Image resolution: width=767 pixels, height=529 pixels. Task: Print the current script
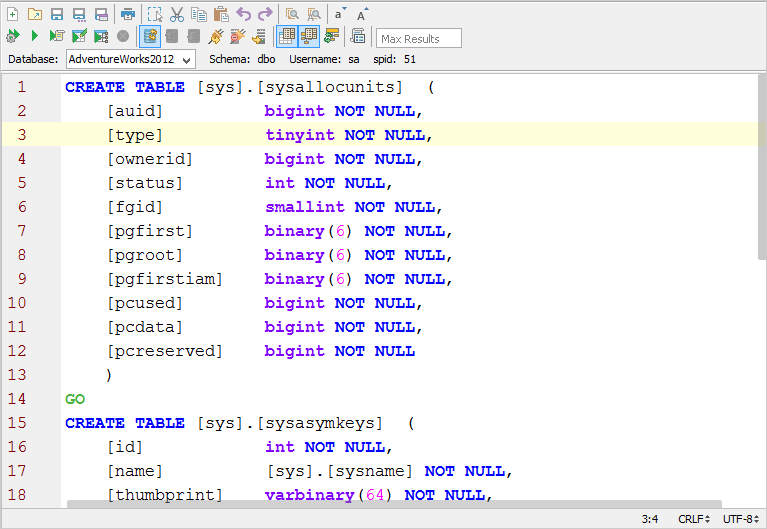tap(128, 15)
